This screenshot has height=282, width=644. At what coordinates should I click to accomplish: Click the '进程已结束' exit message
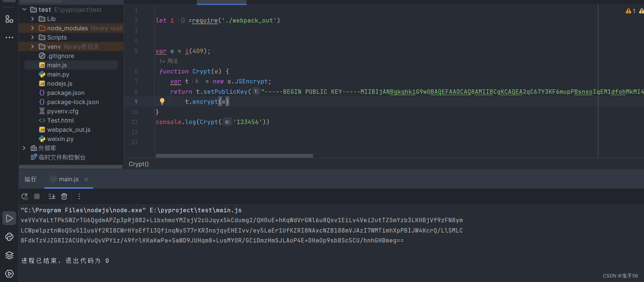(65, 261)
